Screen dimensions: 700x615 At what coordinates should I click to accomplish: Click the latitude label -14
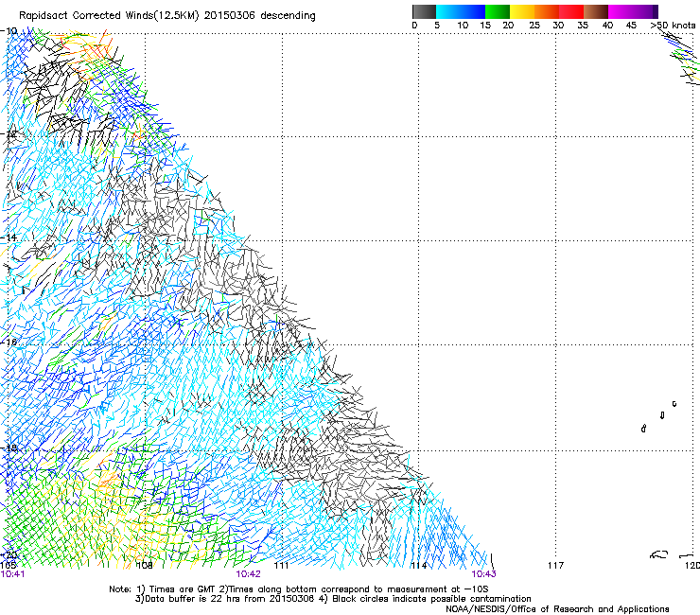[x=9, y=237]
